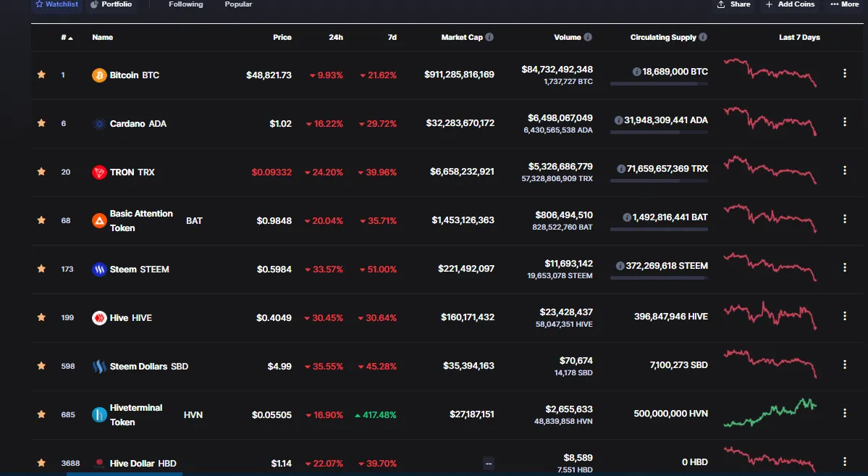Open Market Cap info tooltip icon
The height and width of the screenshot is (476, 868).
[x=489, y=37]
